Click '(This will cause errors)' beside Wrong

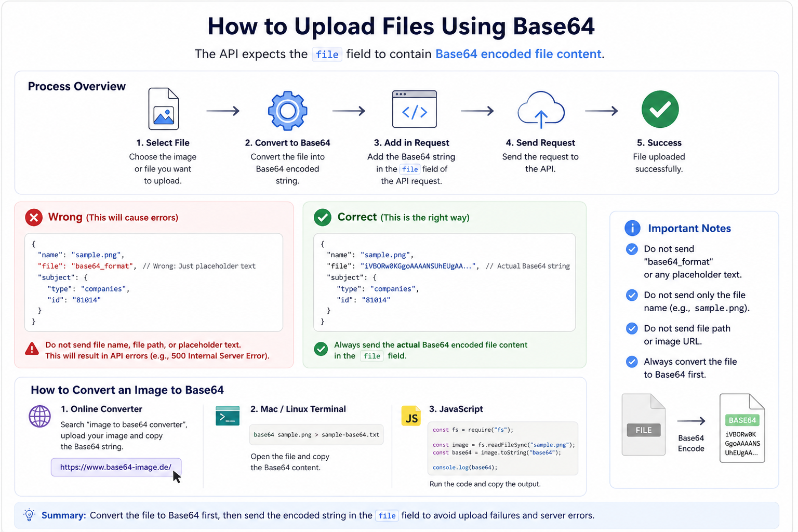click(x=132, y=218)
